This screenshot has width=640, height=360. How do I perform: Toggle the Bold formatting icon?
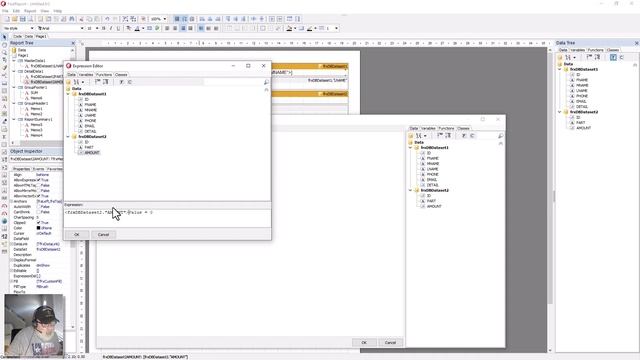(104, 28)
